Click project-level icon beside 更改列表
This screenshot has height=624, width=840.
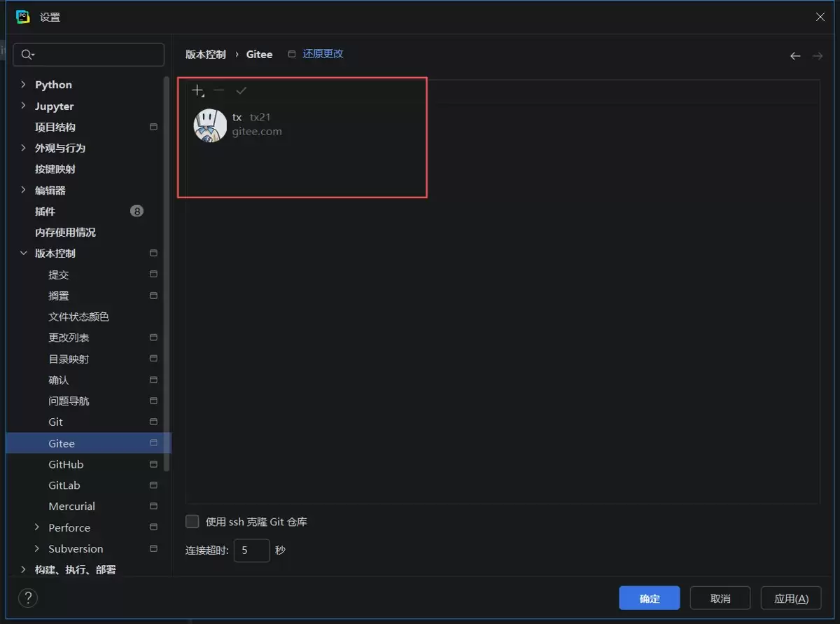click(153, 338)
